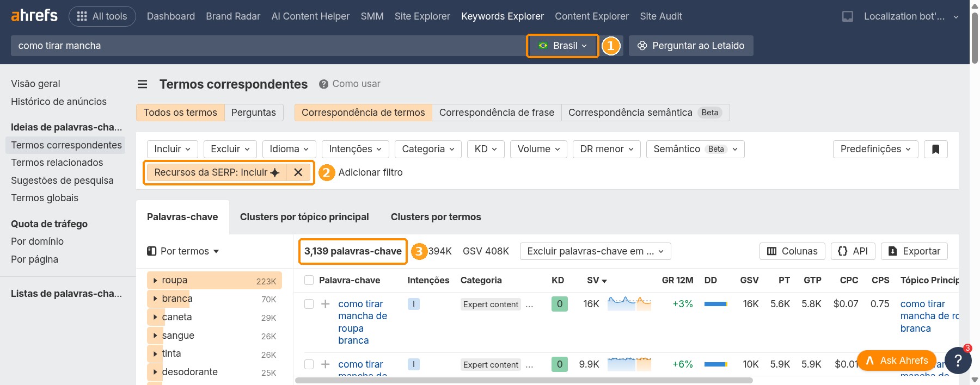Add roupa branca keyword to list with plus
Image resolution: width=980 pixels, height=385 pixels.
tap(325, 304)
